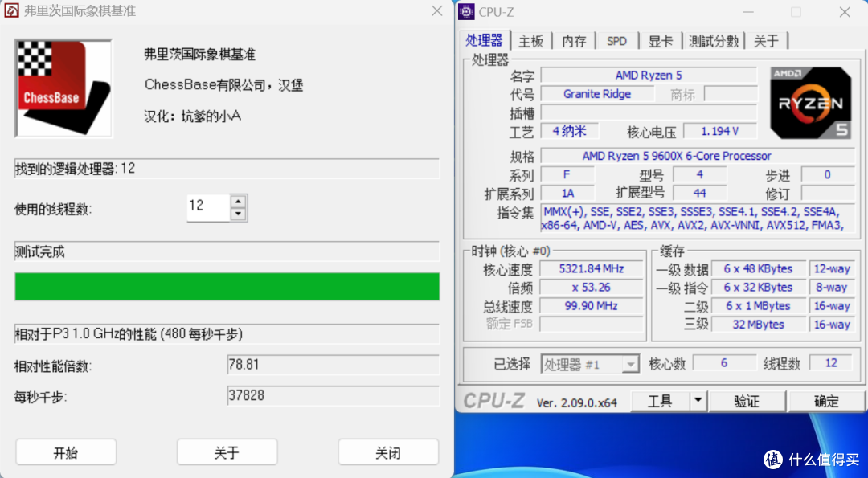Image resolution: width=868 pixels, height=478 pixels.
Task: Start the chess benchmark with 开始 button
Action: click(66, 452)
